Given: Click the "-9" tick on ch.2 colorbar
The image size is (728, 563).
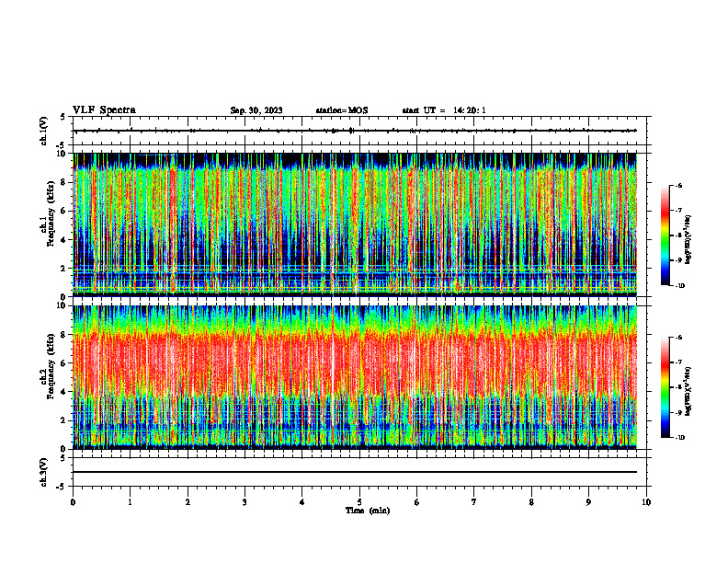Looking at the screenshot, I should click(x=678, y=412).
